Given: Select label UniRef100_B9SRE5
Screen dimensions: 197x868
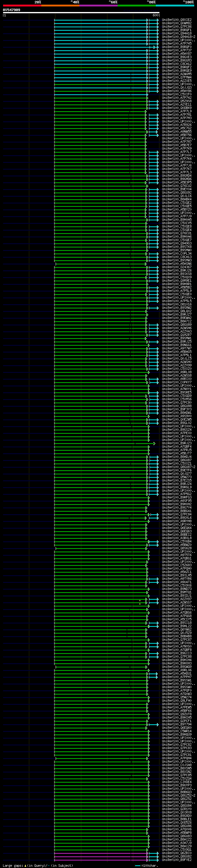Looking at the screenshot, I should pos(177,392).
